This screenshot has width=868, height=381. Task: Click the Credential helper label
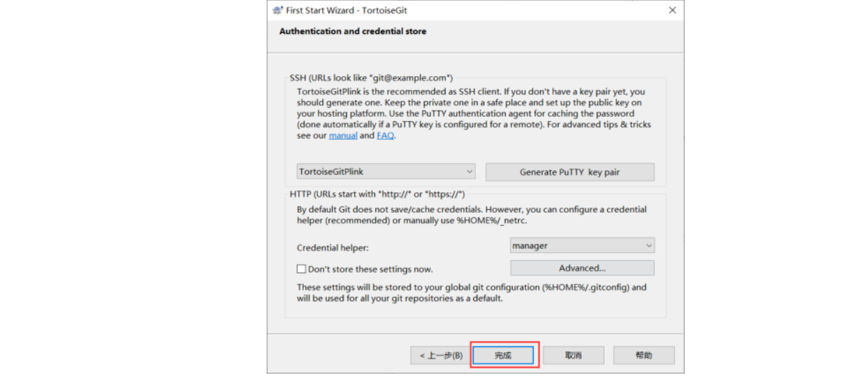pos(333,248)
